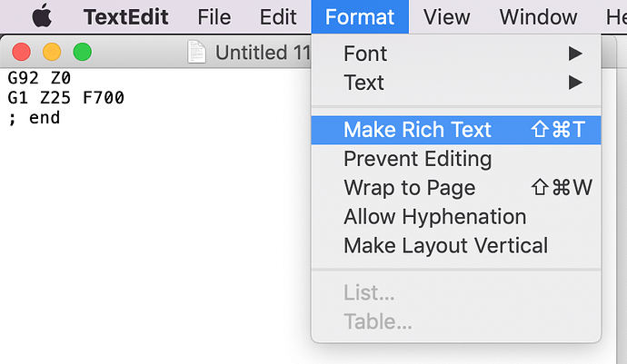Screen dimensions: 627x364
Task: Open the File menu
Action: (214, 16)
